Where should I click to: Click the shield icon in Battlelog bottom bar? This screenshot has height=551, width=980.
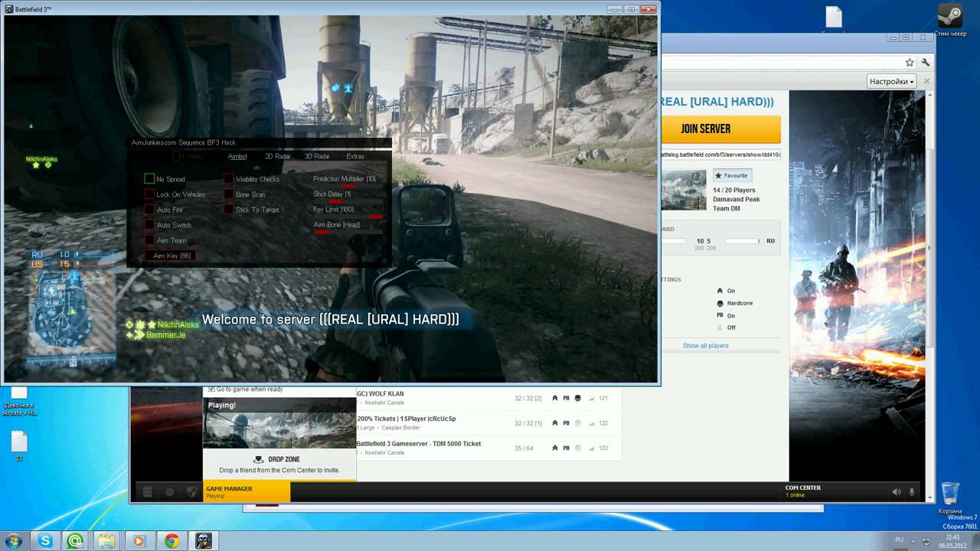[192, 492]
